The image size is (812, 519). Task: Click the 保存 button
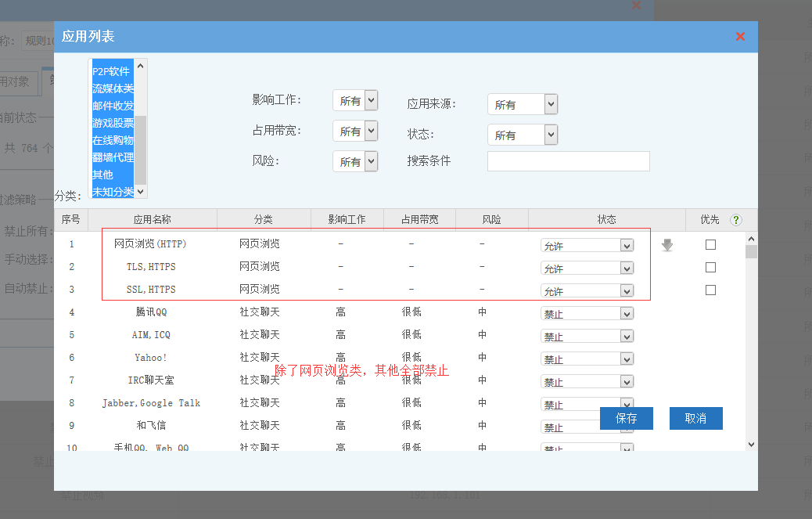[626, 418]
